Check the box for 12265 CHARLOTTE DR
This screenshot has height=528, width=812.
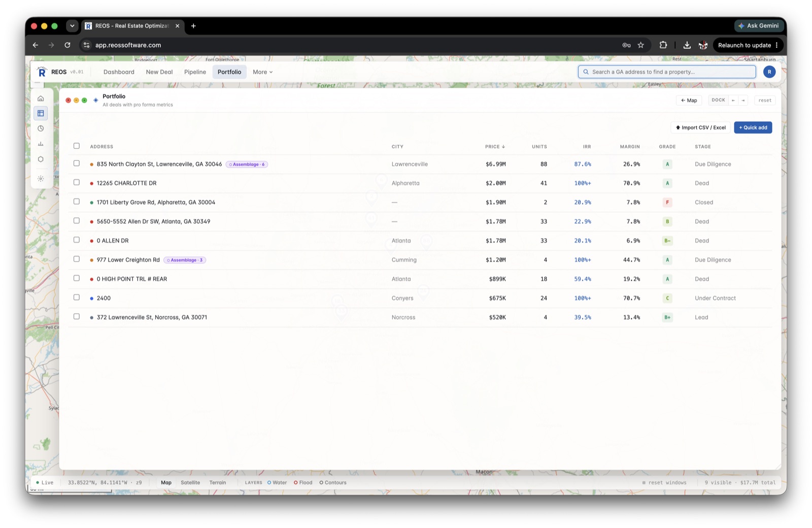point(77,182)
